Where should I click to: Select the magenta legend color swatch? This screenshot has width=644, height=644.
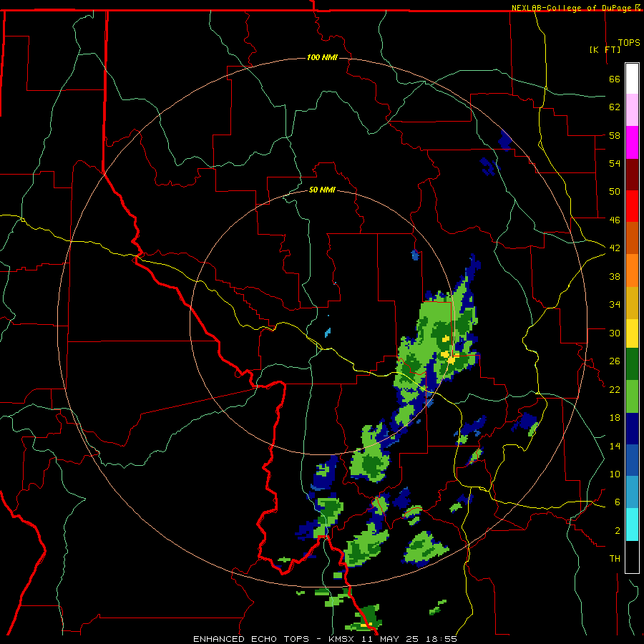click(632, 142)
